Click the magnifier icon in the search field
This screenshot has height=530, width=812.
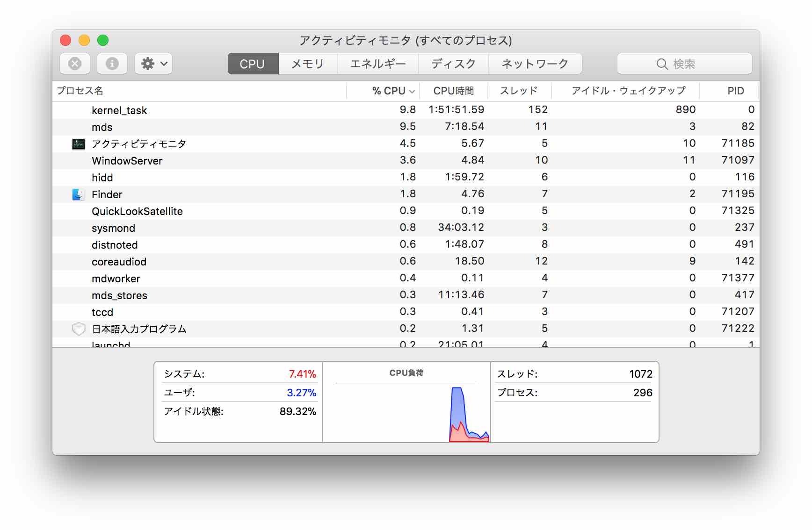click(662, 64)
